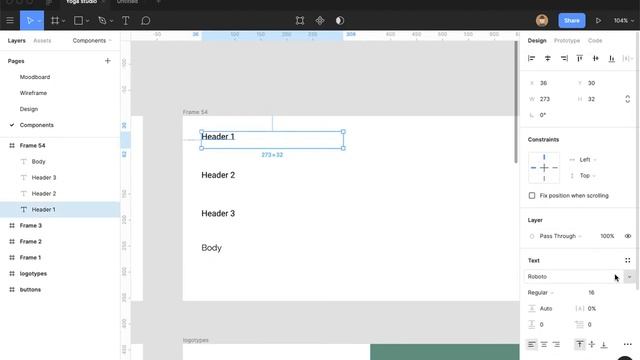Align right icon in Design panel
Screen dimensions: 640x360
point(564,58)
